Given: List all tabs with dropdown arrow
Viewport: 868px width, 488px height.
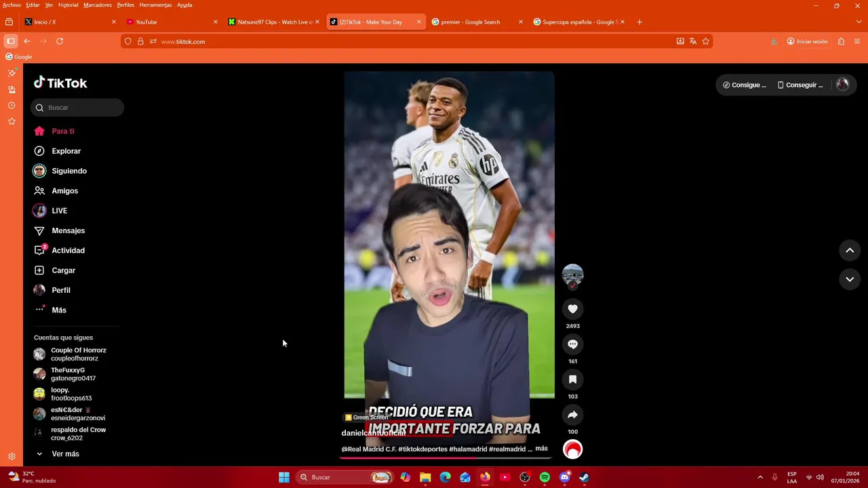Looking at the screenshot, I should tap(859, 22).
